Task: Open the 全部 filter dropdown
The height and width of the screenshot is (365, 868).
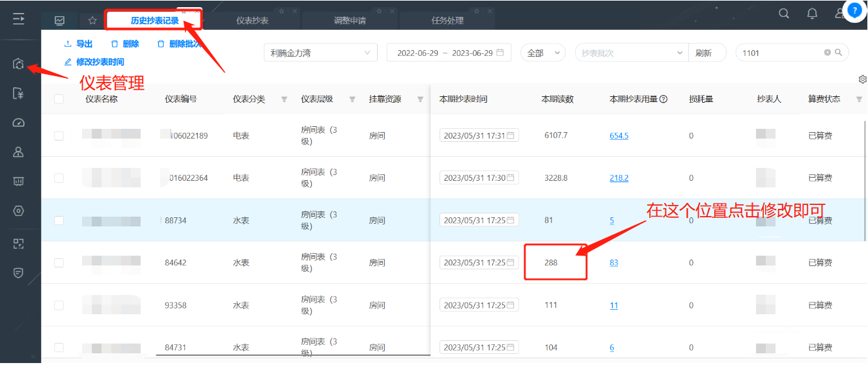Action: pyautogui.click(x=543, y=53)
